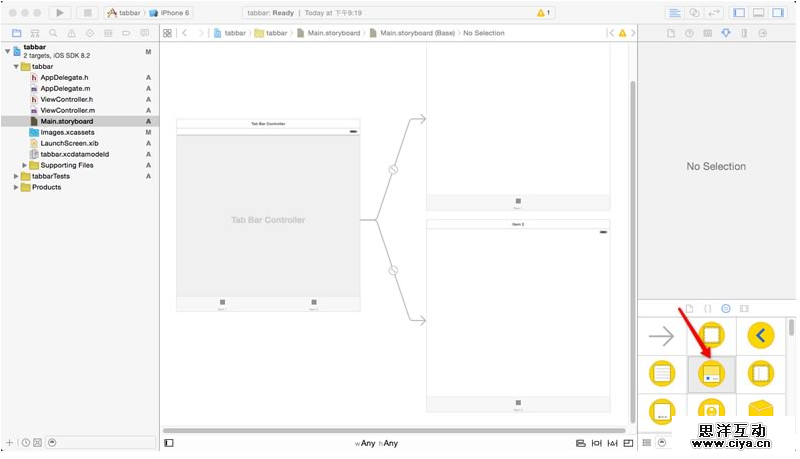Screen dimensions: 800x459
Task: Click the Stop button in Xcode toolbar
Action: pos(87,13)
